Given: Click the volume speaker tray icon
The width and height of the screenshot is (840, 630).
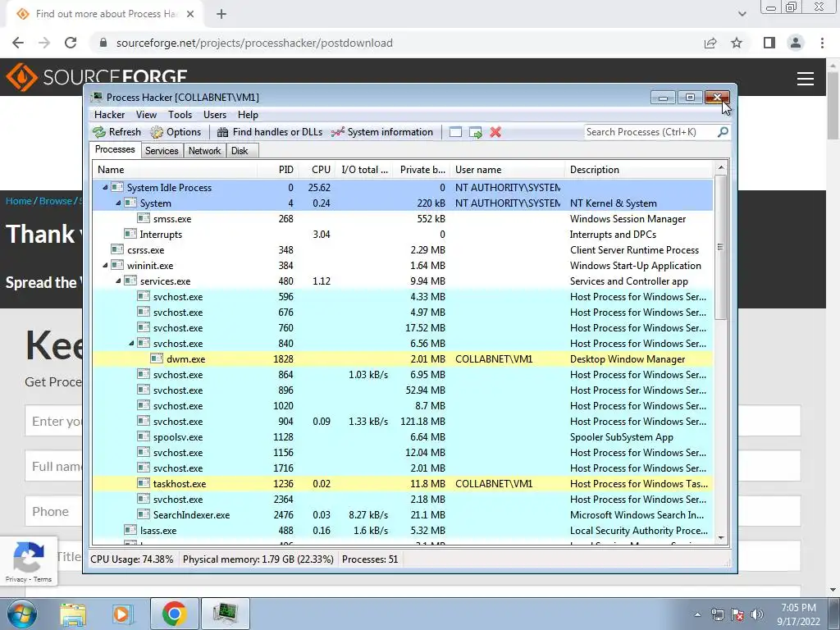Looking at the screenshot, I should (757, 614).
